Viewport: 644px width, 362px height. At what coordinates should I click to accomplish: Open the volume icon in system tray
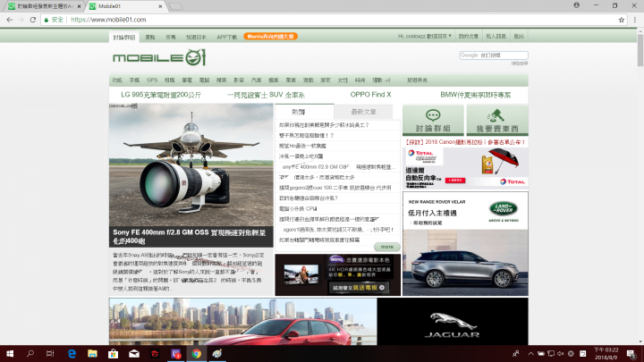tap(560, 353)
